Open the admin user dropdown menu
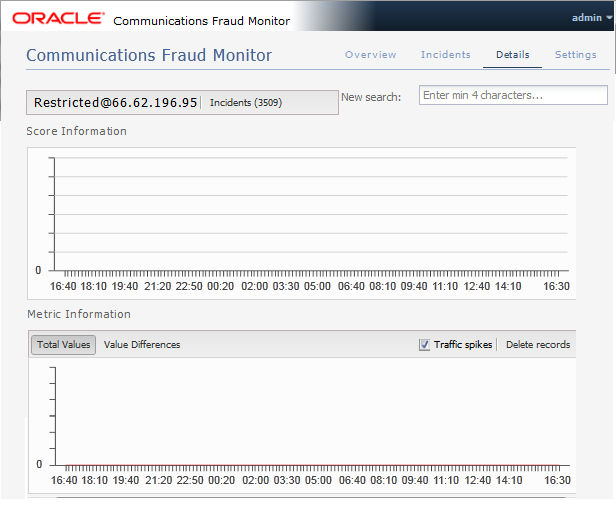The width and height of the screenshot is (616, 507). coord(592,18)
